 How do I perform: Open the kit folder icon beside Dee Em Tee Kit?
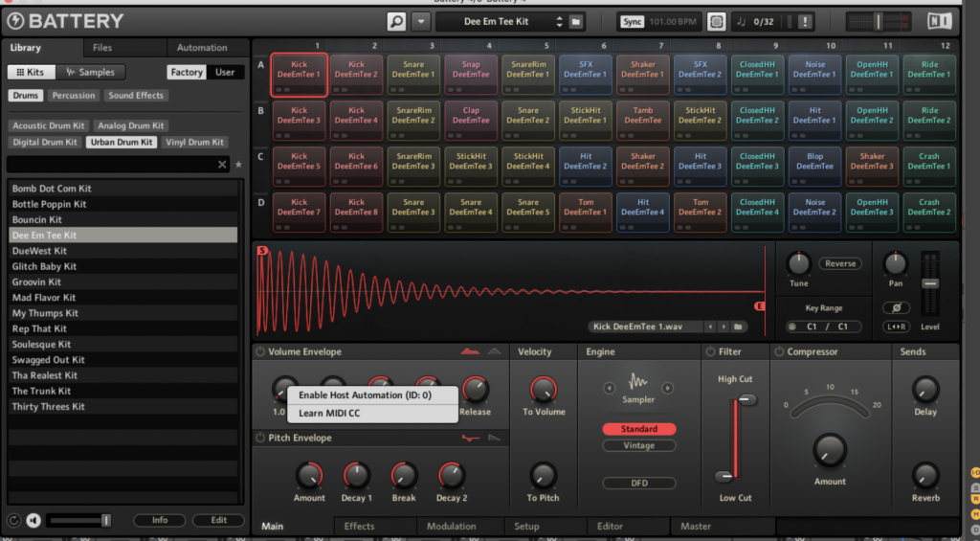576,21
